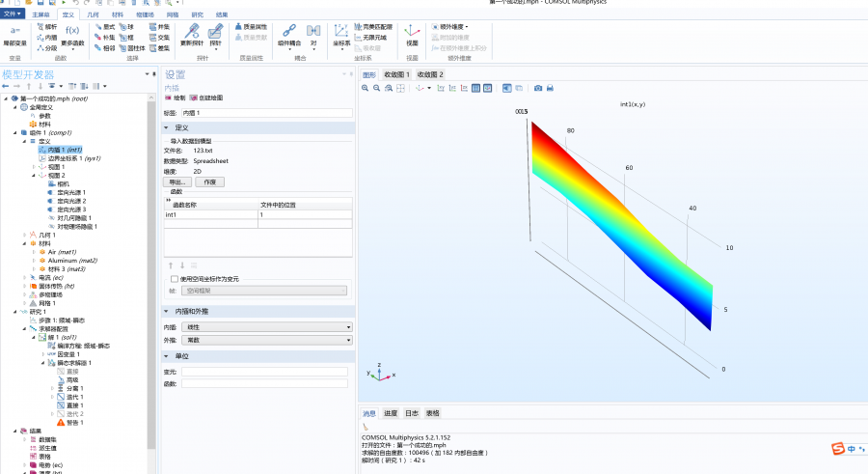Click the 更新探针 icon
Screen dimensions: 868x474
pos(192,35)
